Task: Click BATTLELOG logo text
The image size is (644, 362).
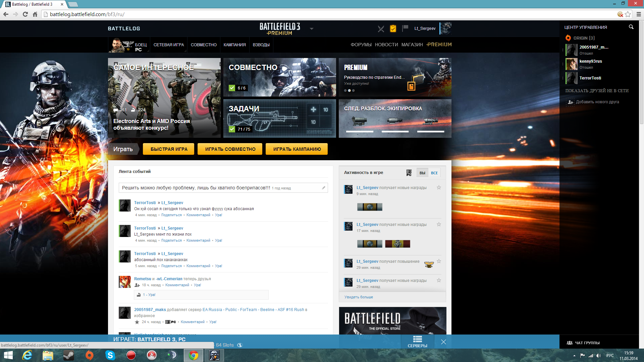Action: coord(124,28)
